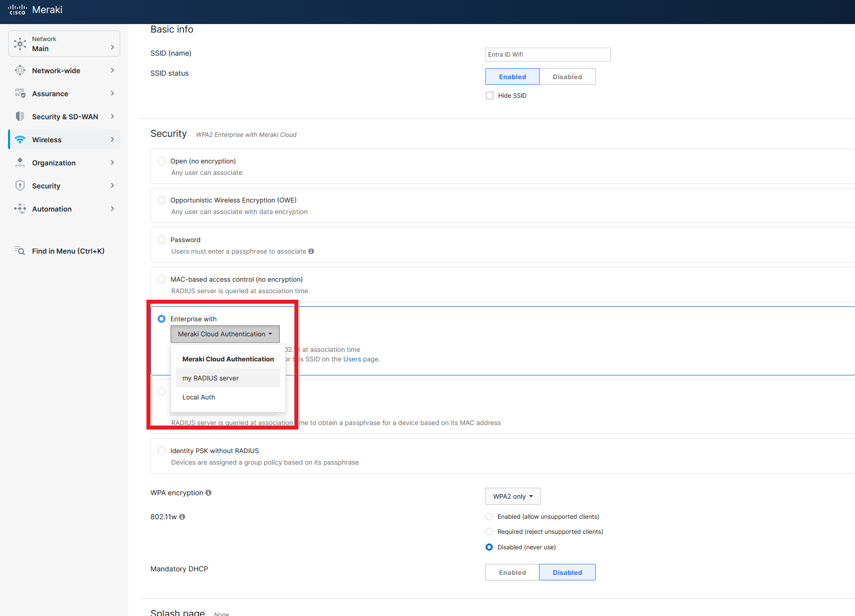The image size is (855, 616).
Task: Click the Security shield icon in sidebar
Action: (20, 186)
